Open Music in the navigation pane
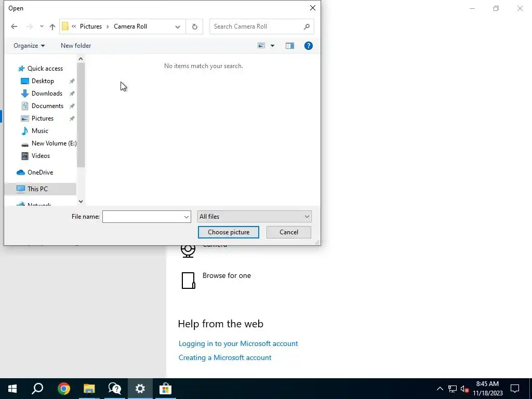Screen dimensions: 532x399 [x=40, y=131]
